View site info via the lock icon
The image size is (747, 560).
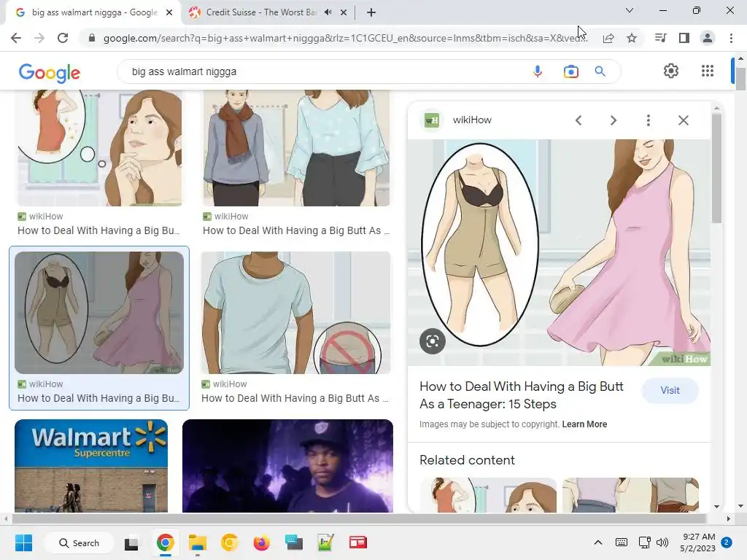click(92, 38)
